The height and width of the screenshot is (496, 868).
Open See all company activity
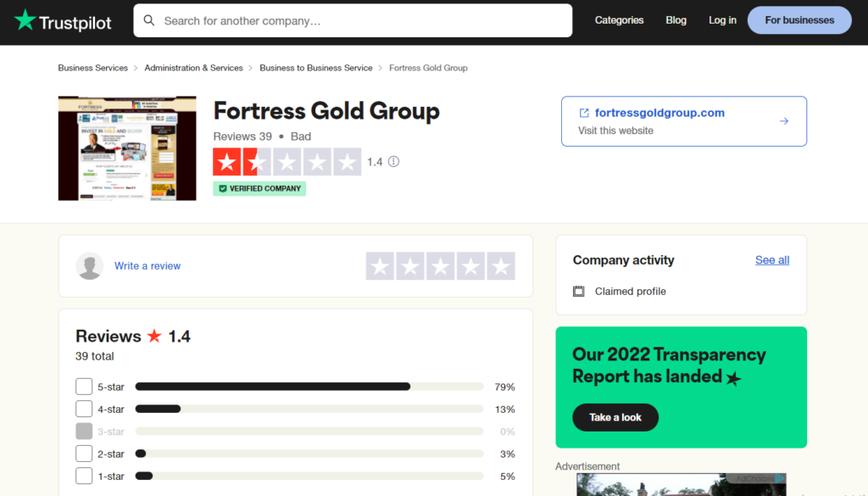tap(772, 260)
